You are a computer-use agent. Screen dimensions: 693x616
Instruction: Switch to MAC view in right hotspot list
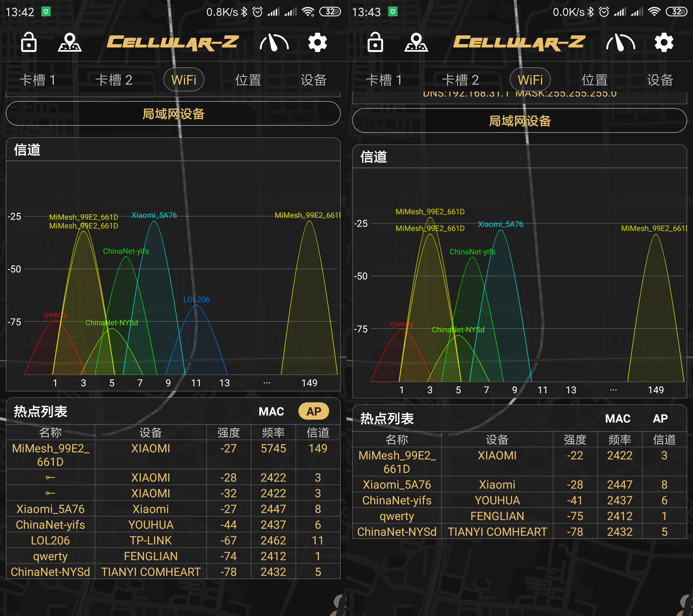tap(618, 418)
